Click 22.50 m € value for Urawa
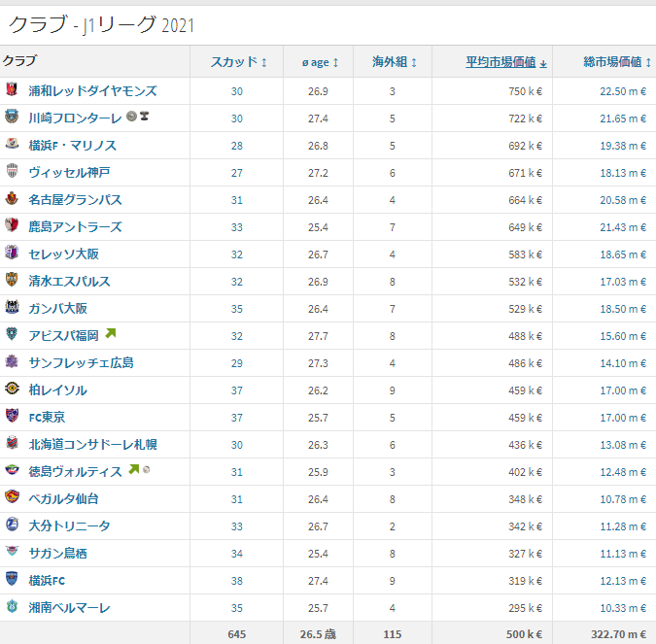The width and height of the screenshot is (656, 644). tap(621, 91)
